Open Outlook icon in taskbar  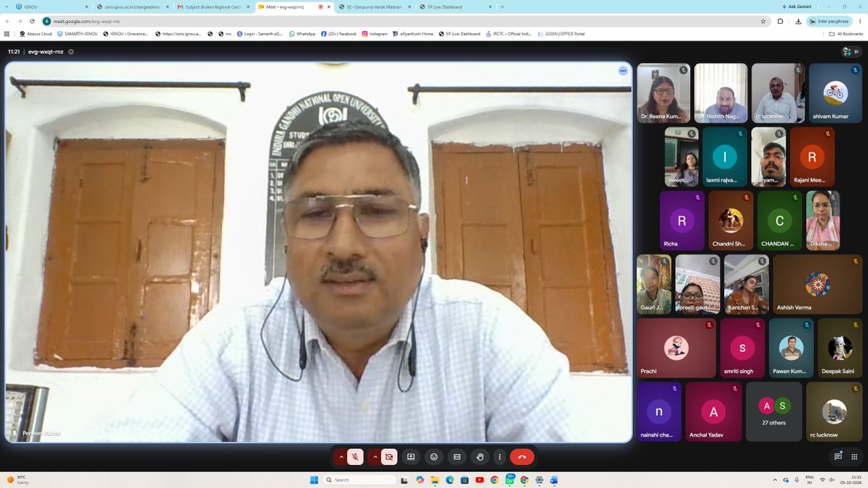[x=554, y=480]
